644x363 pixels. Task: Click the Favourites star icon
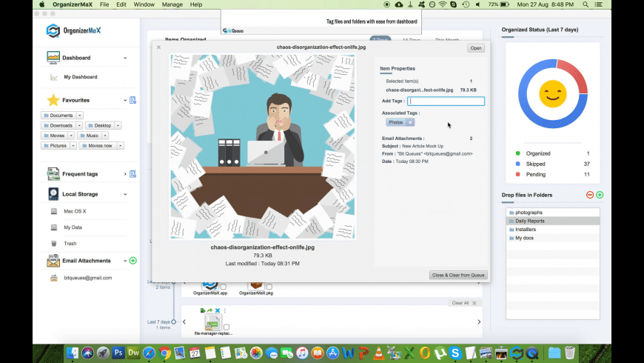point(53,100)
